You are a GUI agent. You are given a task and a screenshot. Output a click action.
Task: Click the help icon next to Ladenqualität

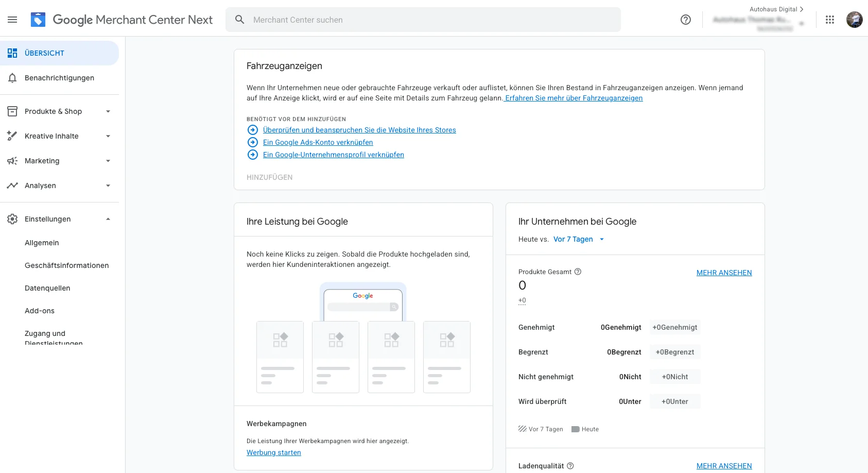tap(570, 466)
